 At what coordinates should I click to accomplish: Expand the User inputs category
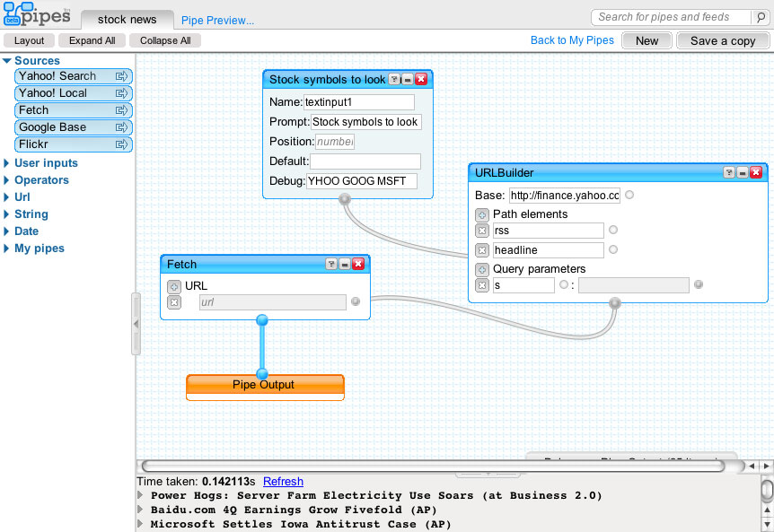6,163
